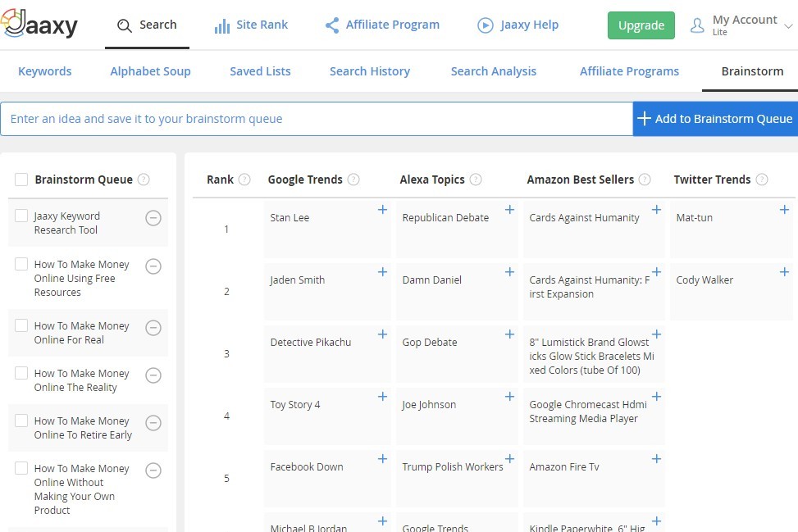Add Damn Daniel to brainstorm queue
The image size is (798, 532).
[509, 272]
